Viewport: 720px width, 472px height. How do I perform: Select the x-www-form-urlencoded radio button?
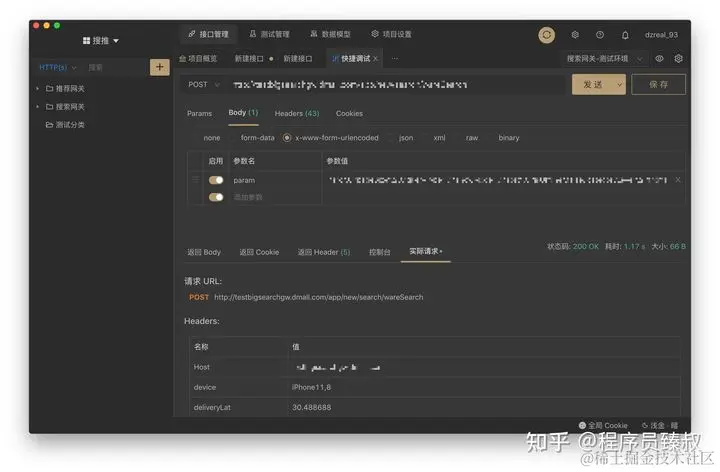point(287,138)
